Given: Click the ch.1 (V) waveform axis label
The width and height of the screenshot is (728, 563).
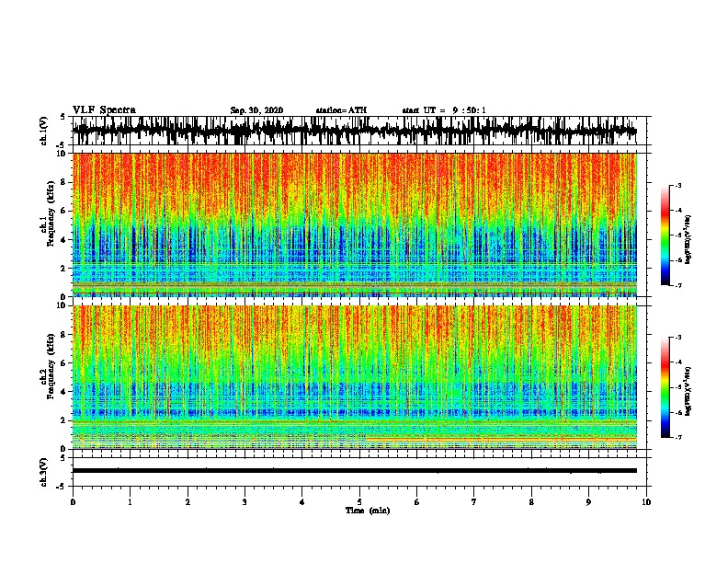Looking at the screenshot, I should pyautogui.click(x=44, y=131).
